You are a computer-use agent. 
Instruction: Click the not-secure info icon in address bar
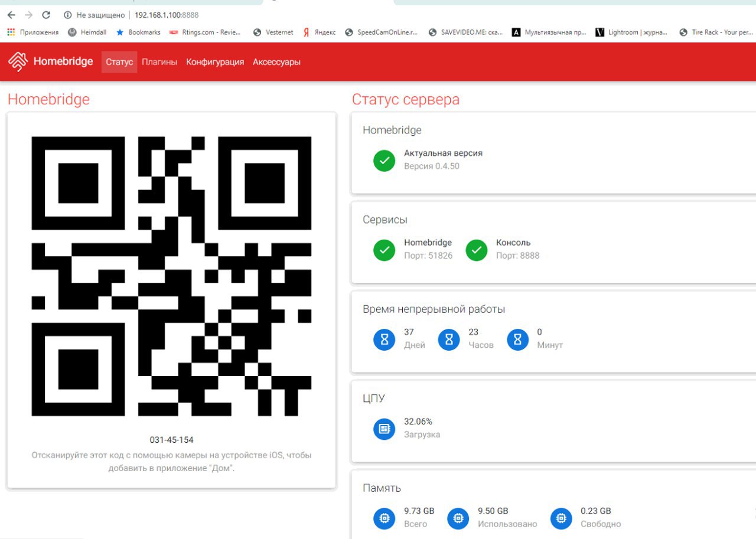coord(68,15)
